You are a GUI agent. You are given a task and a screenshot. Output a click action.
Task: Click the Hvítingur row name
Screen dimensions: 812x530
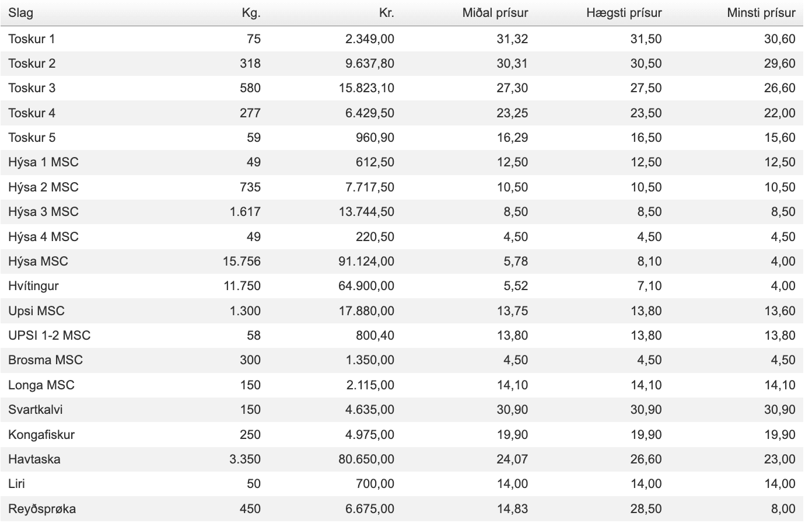(x=33, y=286)
